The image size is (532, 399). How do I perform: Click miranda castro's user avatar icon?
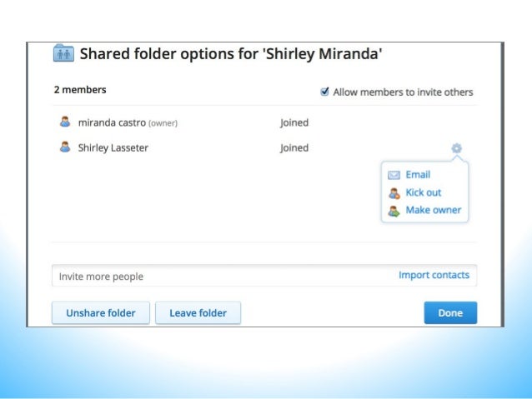[x=65, y=122]
